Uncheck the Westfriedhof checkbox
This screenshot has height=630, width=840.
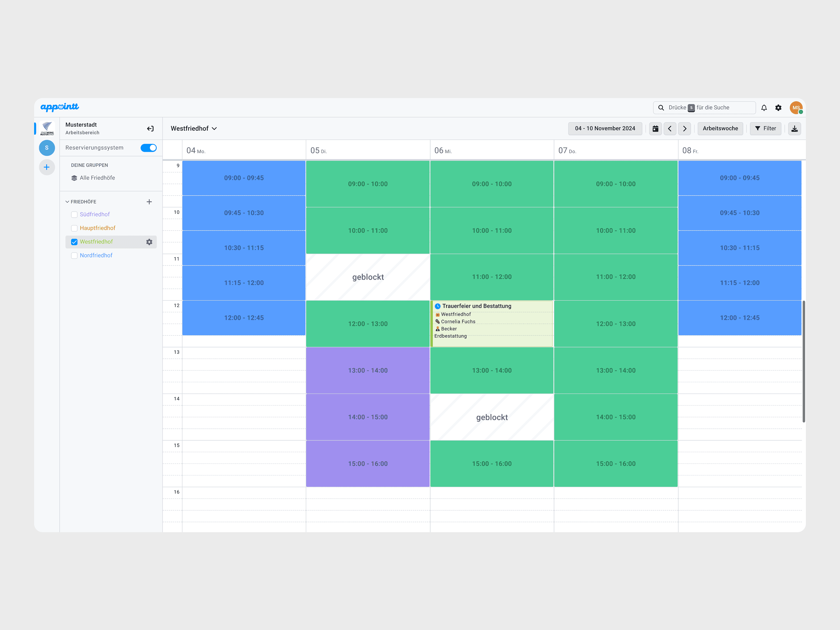(74, 241)
